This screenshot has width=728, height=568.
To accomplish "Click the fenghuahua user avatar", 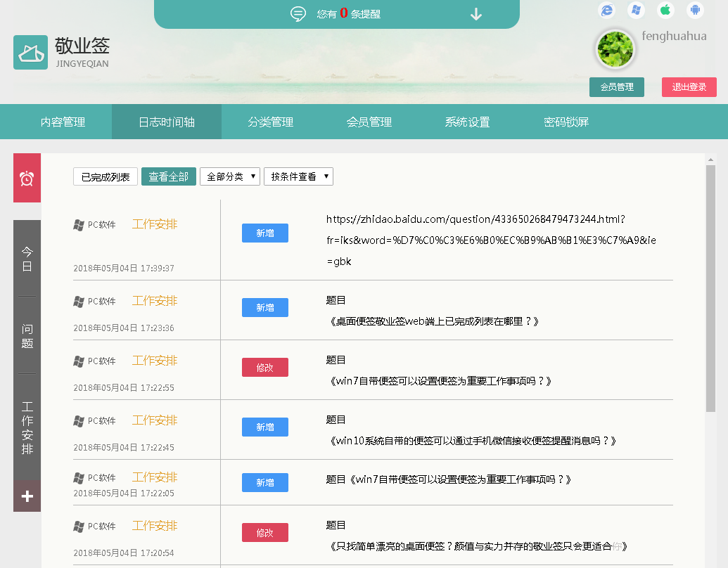I will click(x=615, y=49).
